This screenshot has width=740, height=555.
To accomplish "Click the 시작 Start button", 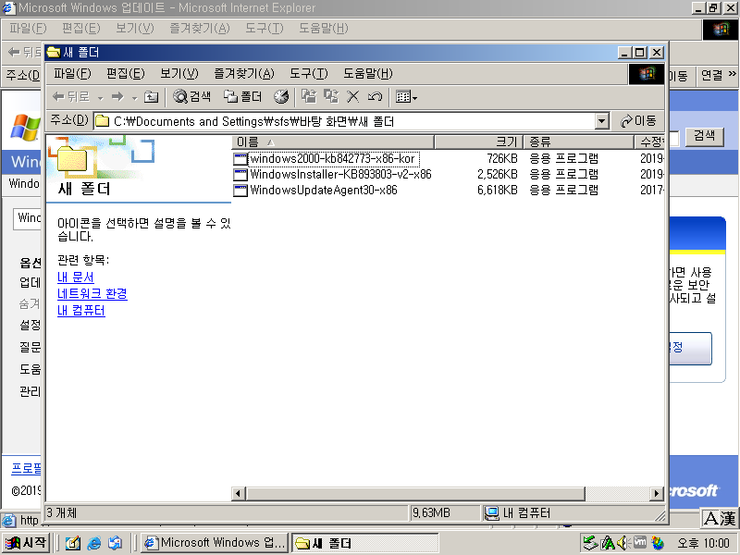I will pyautogui.click(x=26, y=543).
